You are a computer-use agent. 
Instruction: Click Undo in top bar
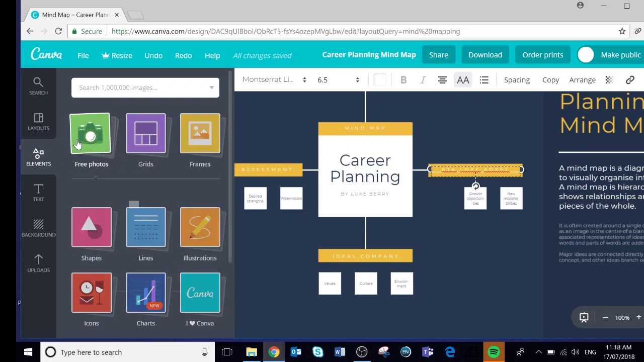tap(153, 55)
